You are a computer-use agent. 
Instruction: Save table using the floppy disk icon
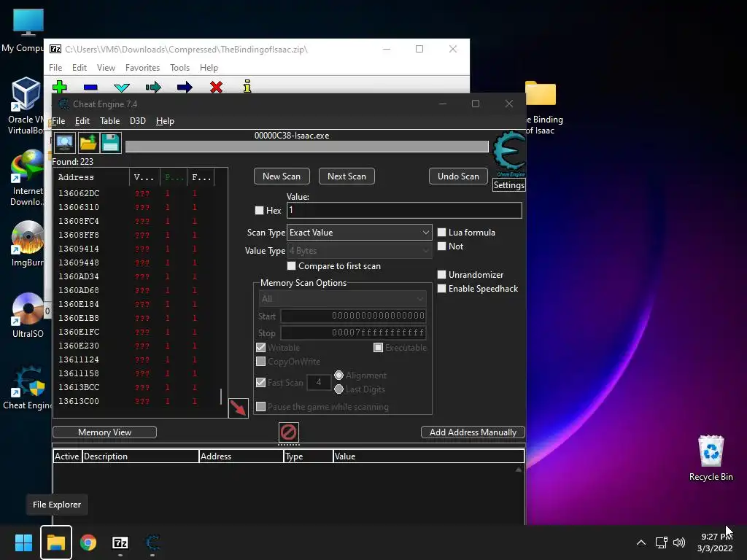(111, 142)
